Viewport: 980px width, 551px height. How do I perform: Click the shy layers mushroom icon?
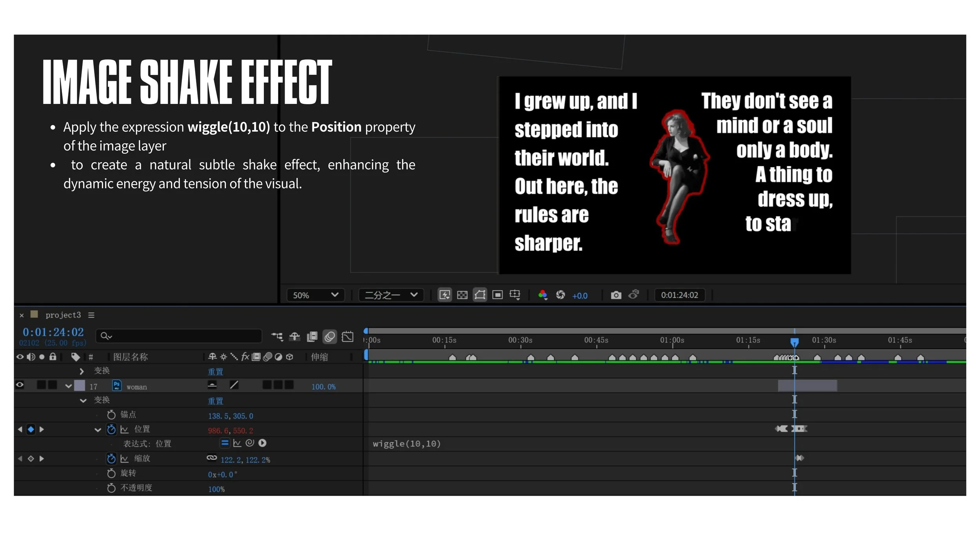point(294,337)
